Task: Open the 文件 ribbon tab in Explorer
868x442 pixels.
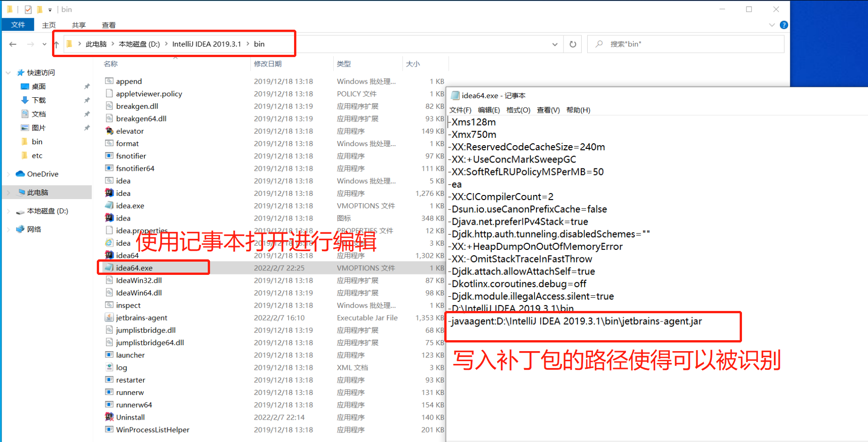Action: click(x=18, y=25)
